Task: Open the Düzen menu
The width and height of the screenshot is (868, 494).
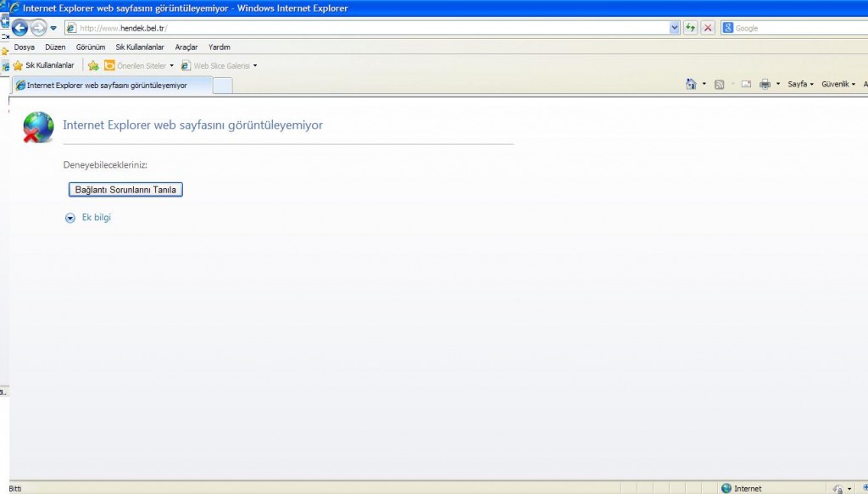Action: click(x=55, y=47)
